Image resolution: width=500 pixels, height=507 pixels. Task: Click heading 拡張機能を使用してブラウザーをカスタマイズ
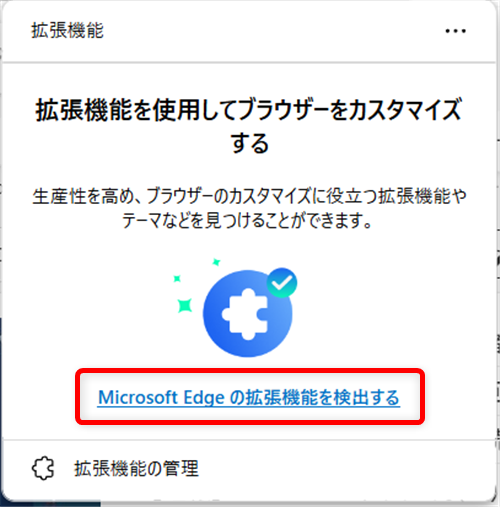(x=249, y=109)
